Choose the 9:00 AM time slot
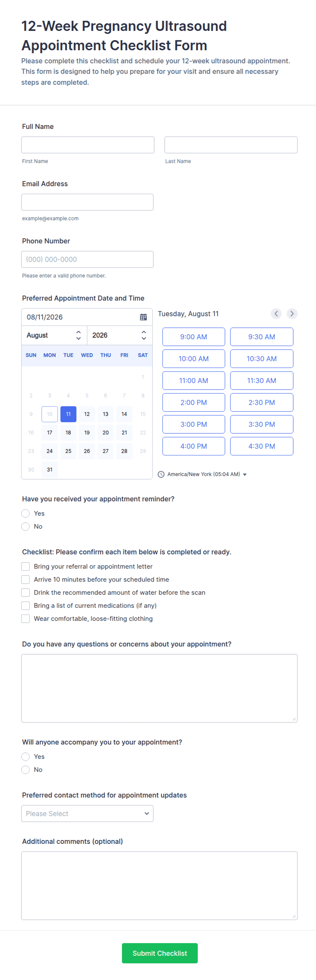Image resolution: width=316 pixels, height=980 pixels. (x=193, y=337)
